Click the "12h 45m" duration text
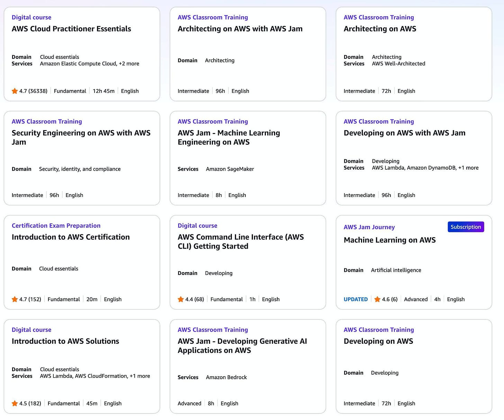Image resolution: width=504 pixels, height=420 pixels. tap(103, 91)
